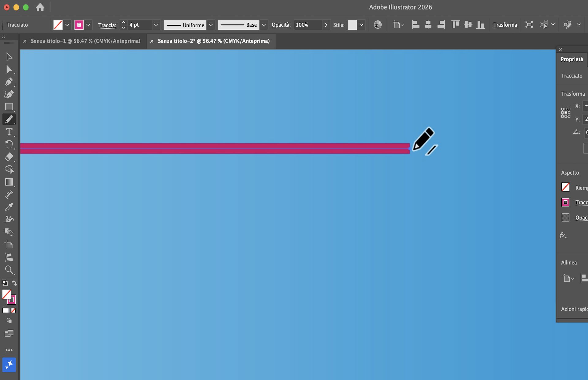Open the Stile graphic style dropdown
This screenshot has width=588, height=380.
(361, 25)
